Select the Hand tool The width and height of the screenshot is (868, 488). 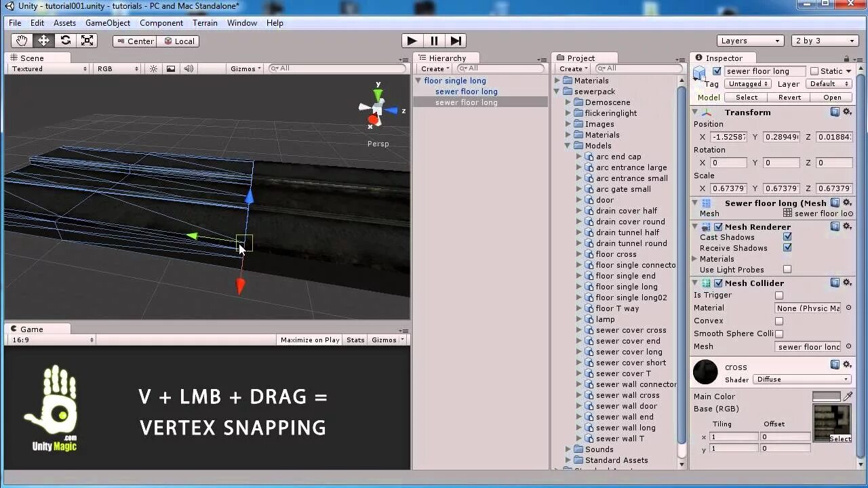click(x=22, y=41)
